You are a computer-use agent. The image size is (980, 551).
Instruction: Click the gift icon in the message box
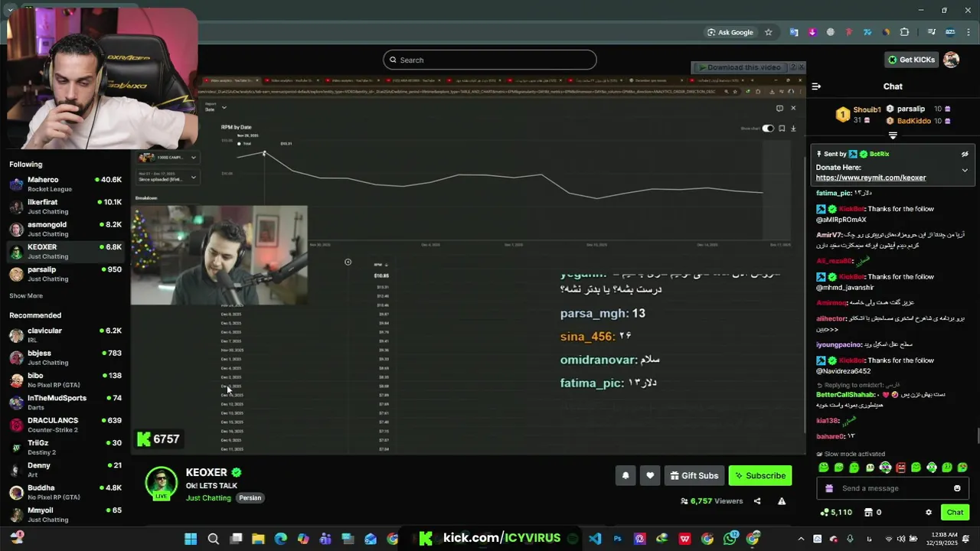(x=829, y=488)
